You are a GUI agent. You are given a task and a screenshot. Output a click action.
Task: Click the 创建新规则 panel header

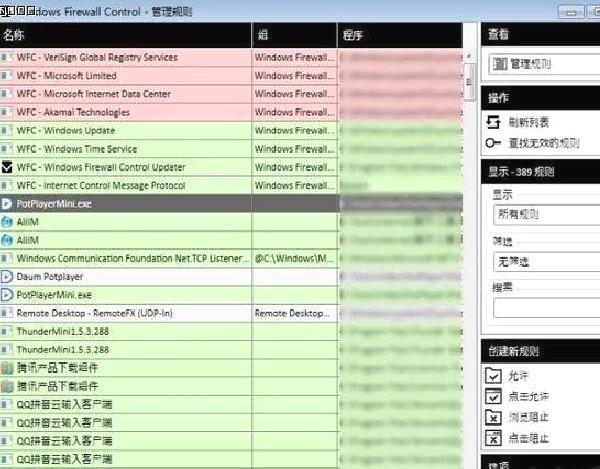click(x=540, y=351)
